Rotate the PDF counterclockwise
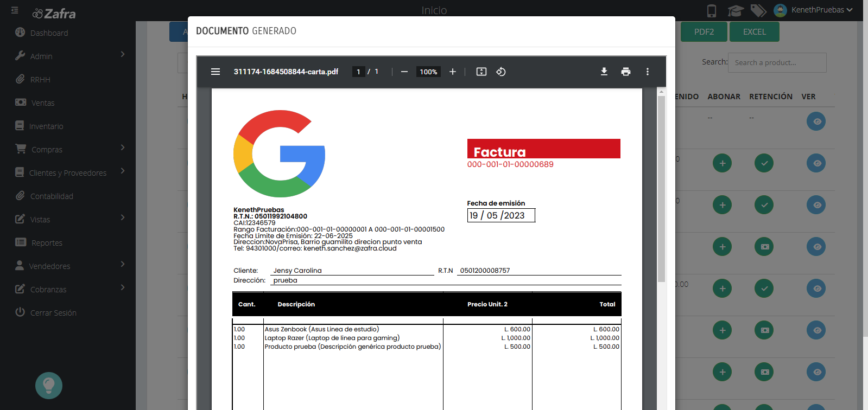 click(x=501, y=72)
